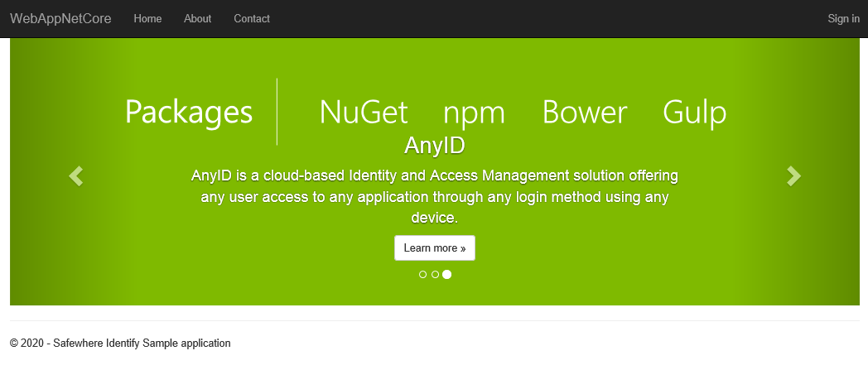Open the Contact page
Viewport: 868px width, 370px height.
[x=252, y=19]
